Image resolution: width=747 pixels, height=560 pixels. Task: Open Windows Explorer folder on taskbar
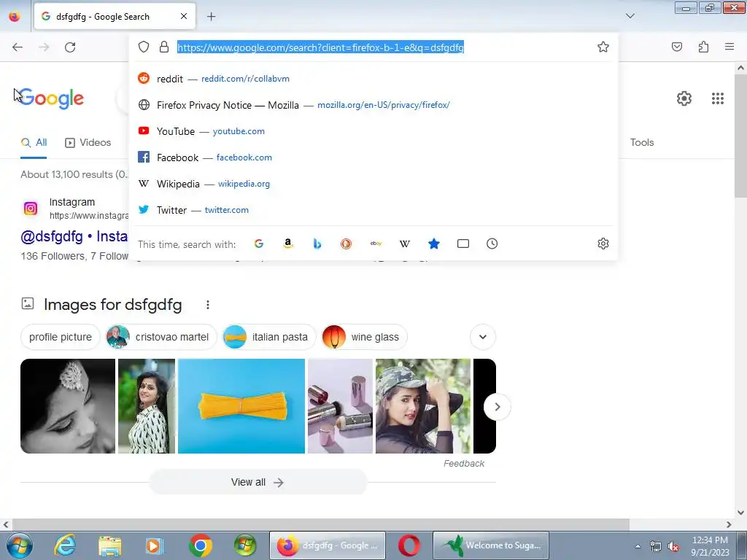point(110,545)
